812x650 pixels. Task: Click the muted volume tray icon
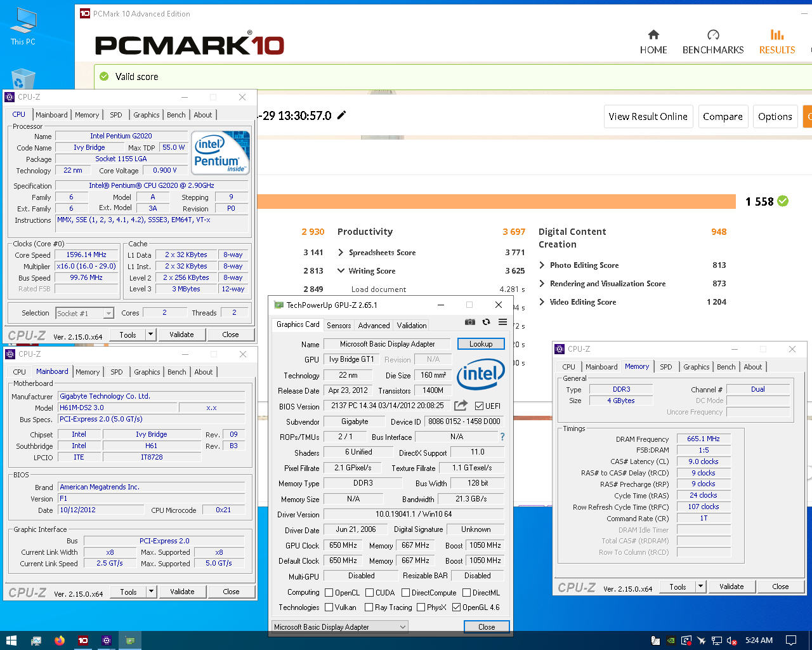pyautogui.click(x=731, y=640)
